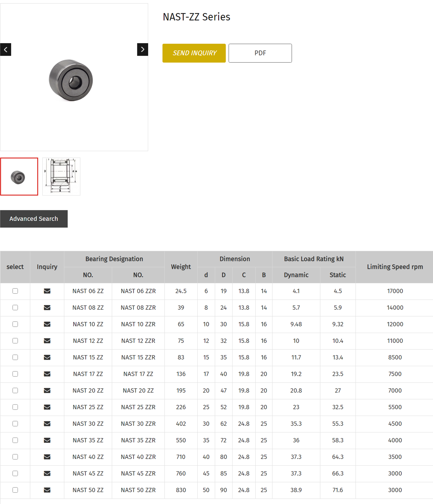The height and width of the screenshot is (504, 433).
Task: Check the NAST 35 ZZ selection box
Action: 15,440
